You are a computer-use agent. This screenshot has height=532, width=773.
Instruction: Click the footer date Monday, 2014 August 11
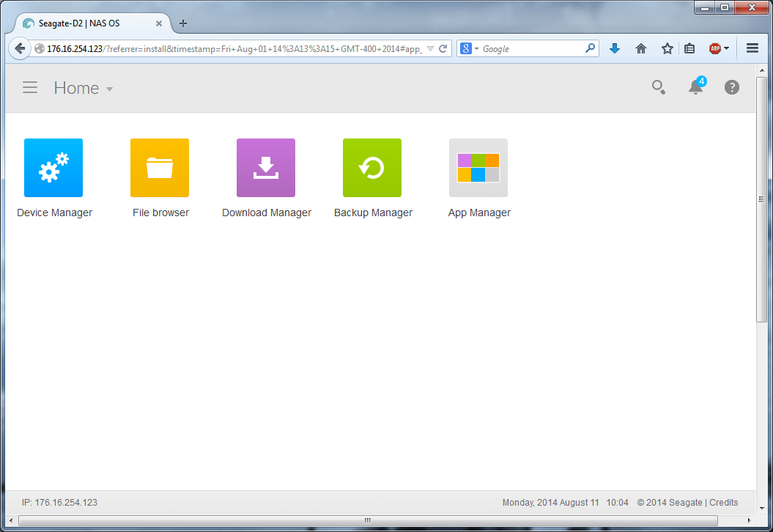click(551, 503)
